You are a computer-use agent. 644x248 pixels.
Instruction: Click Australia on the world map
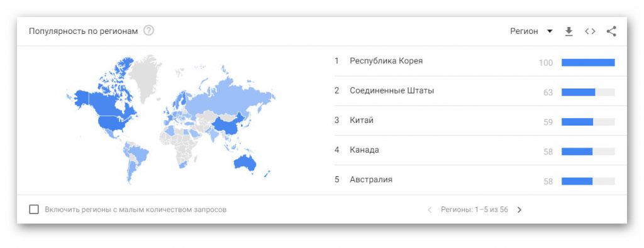pos(245,163)
